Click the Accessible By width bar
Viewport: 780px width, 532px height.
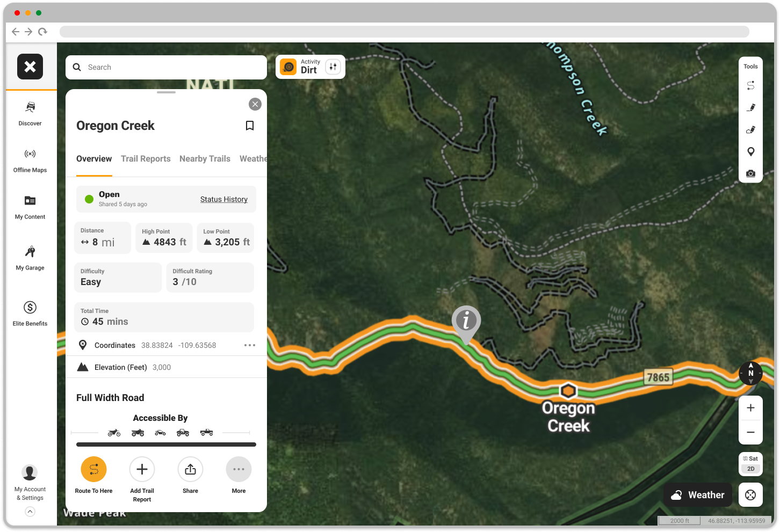point(166,444)
